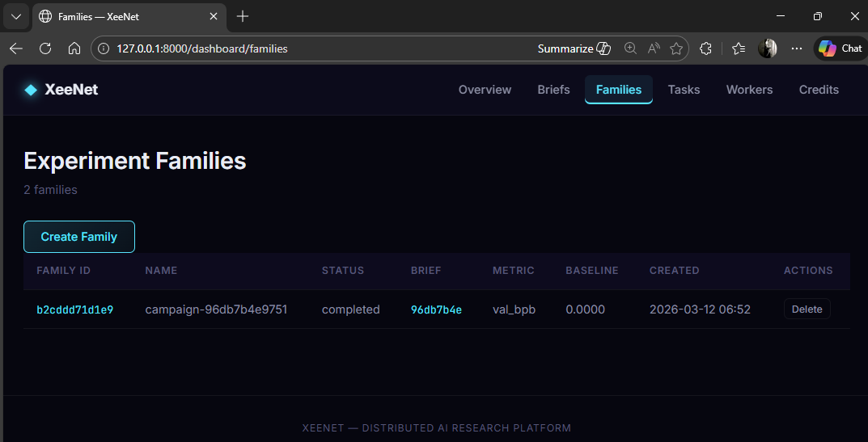868x442 pixels.
Task: Open the Briefs navigation tab
Action: point(553,90)
